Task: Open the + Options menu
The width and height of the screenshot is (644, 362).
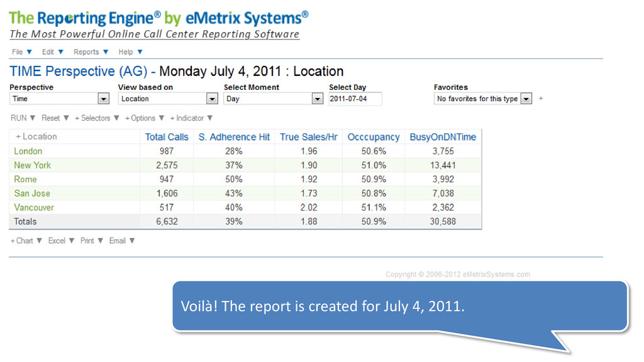Action: [145, 118]
